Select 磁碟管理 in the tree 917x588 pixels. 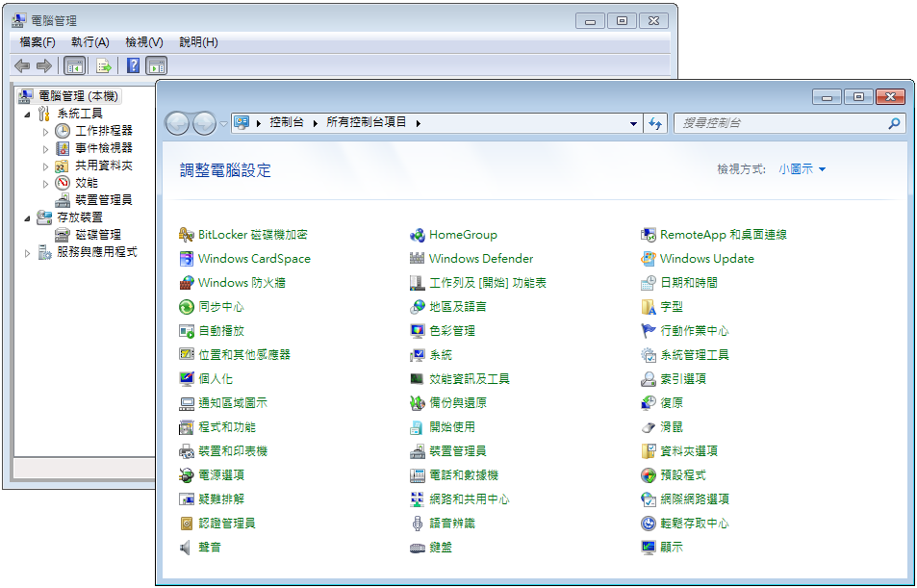pos(98,235)
